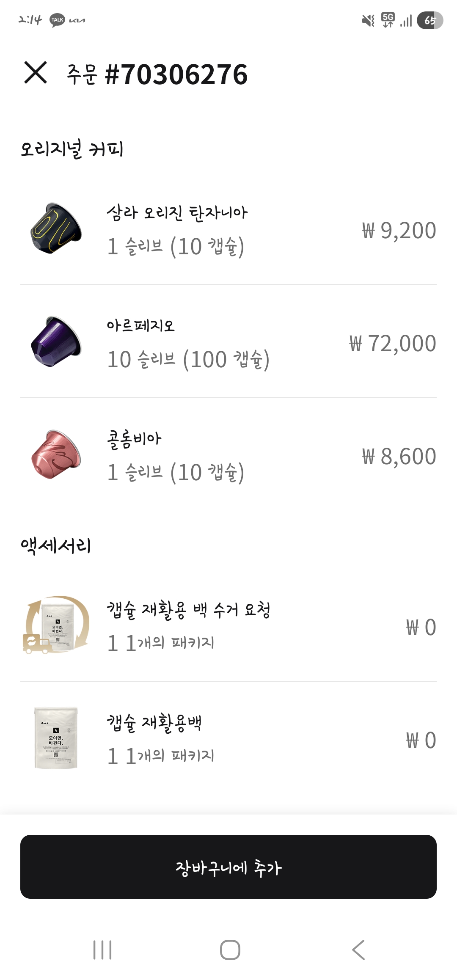Tap the recycling bag pickup request image
457x980 pixels.
[x=56, y=625]
